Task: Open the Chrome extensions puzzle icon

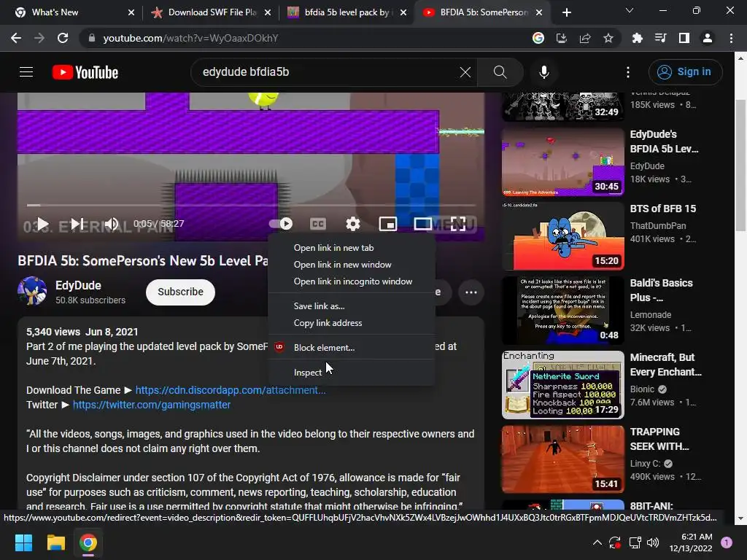Action: (637, 38)
